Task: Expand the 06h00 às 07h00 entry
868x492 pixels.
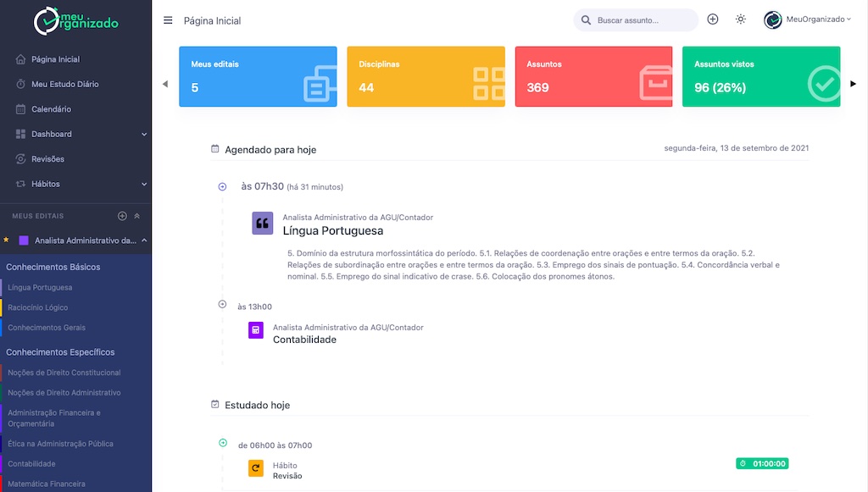Action: pyautogui.click(x=223, y=443)
